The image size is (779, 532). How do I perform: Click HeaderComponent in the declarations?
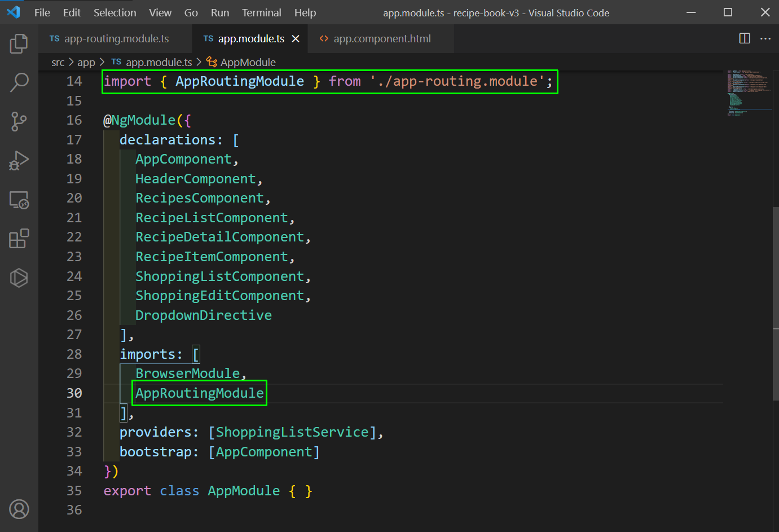(x=196, y=179)
